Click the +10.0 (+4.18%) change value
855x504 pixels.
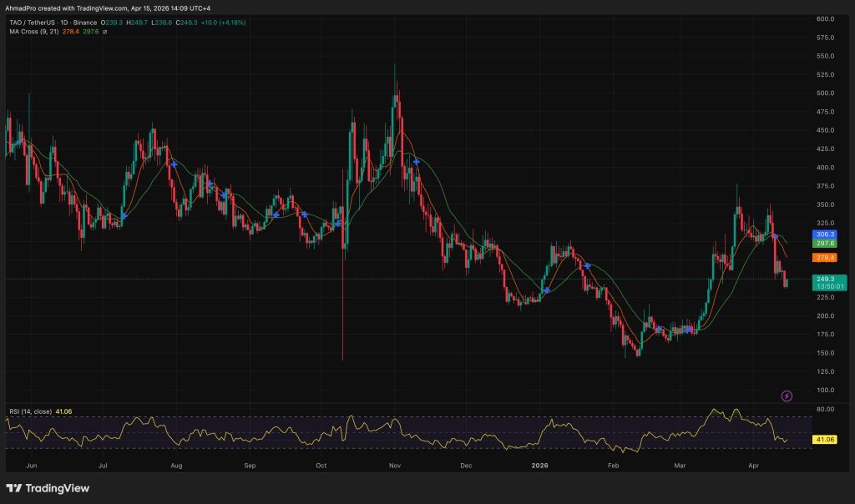(x=223, y=23)
